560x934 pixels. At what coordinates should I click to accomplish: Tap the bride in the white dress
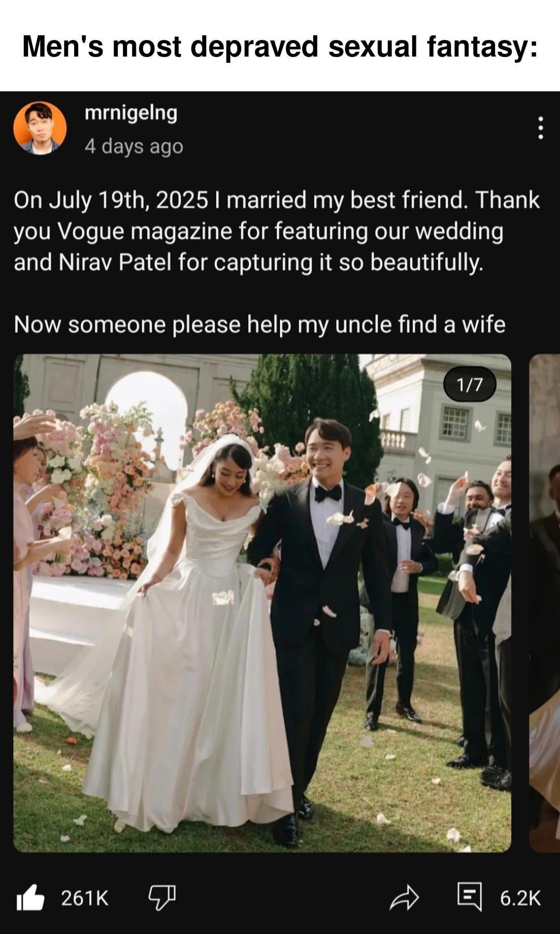point(197,638)
